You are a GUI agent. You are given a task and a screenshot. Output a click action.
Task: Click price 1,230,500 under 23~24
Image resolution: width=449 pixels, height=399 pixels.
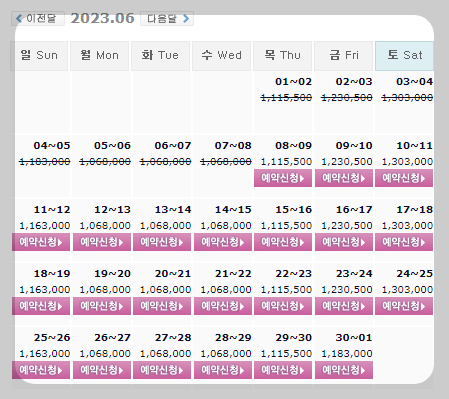tap(347, 290)
